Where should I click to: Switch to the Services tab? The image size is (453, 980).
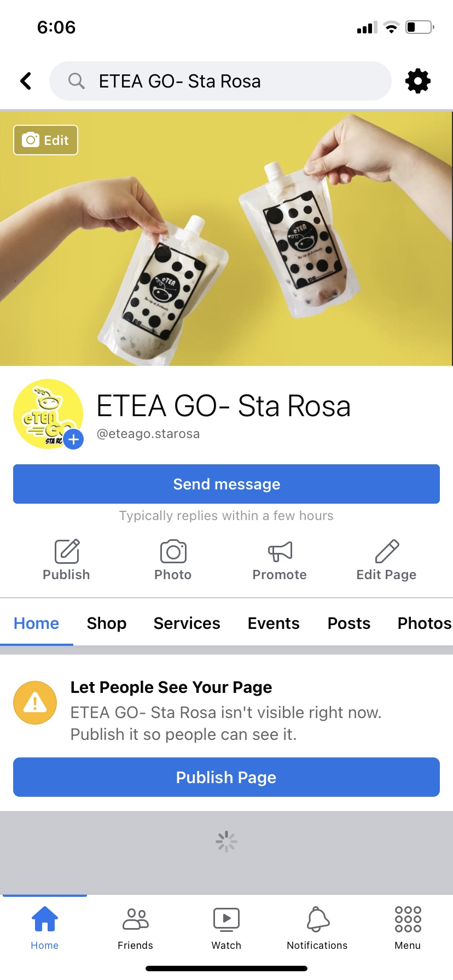187,623
